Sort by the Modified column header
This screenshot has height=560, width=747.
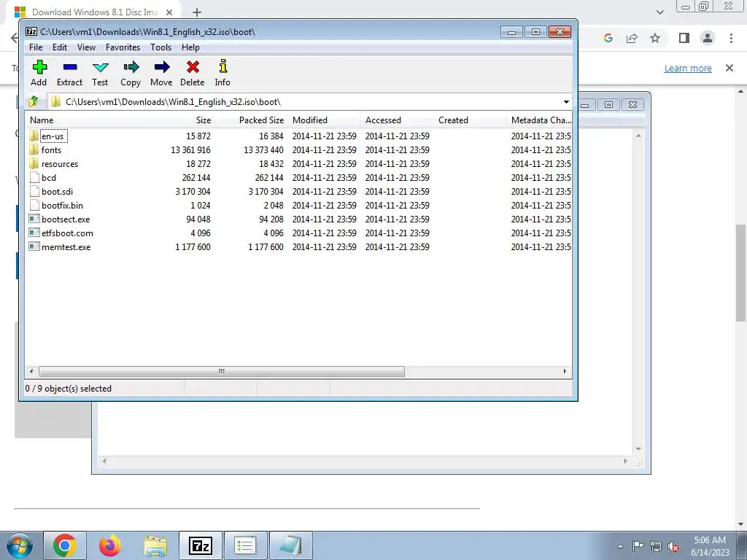(325, 120)
